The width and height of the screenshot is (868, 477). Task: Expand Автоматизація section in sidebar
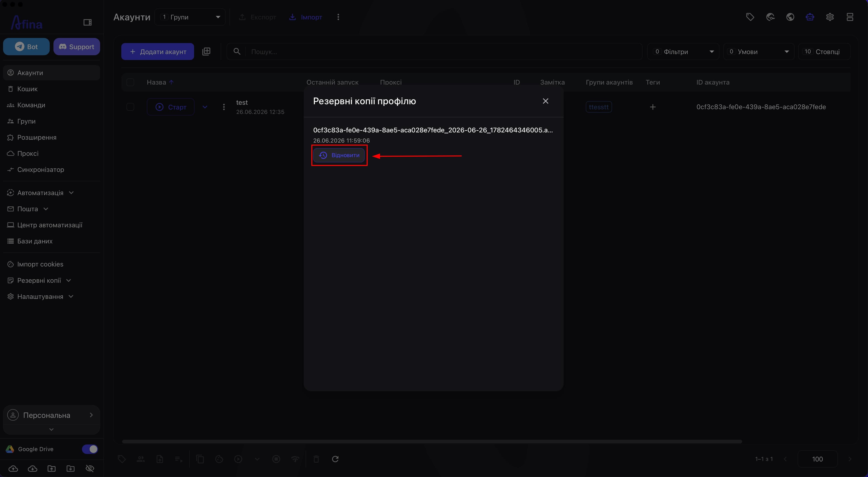tap(40, 193)
